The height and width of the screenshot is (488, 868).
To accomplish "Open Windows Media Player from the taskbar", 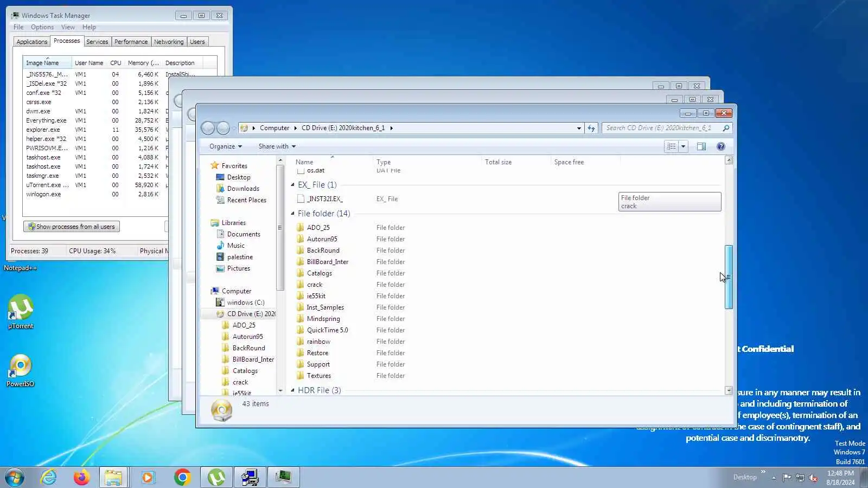I will coord(148,477).
